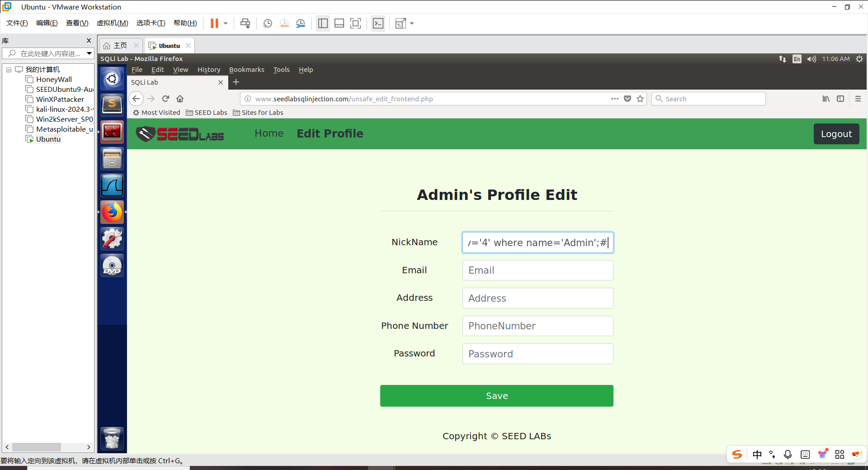Click the revert to snapshot icon
This screenshot has height=470, width=868.
tap(284, 24)
